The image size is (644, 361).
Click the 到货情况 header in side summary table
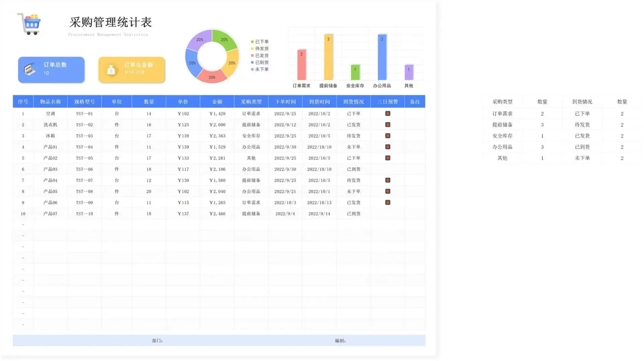pyautogui.click(x=582, y=102)
